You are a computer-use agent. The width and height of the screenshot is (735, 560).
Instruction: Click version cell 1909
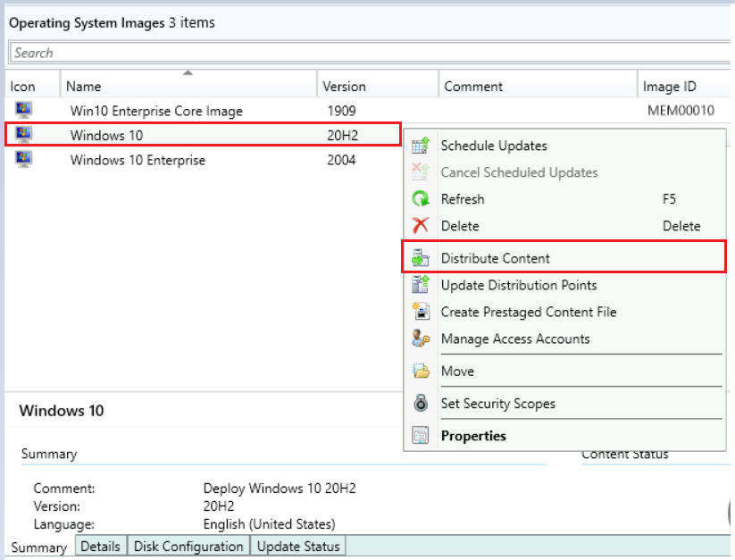pyautogui.click(x=341, y=111)
